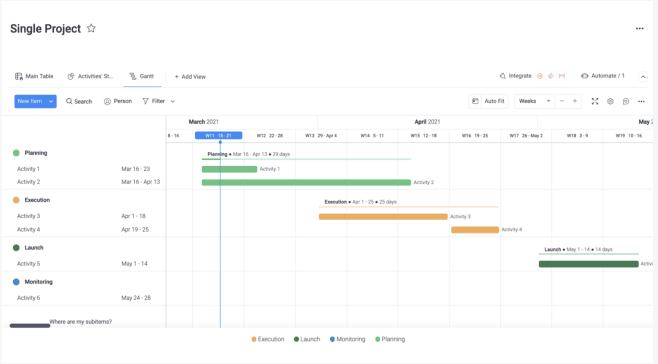Select the orange Activity 3 Gantt bar

coord(383,217)
